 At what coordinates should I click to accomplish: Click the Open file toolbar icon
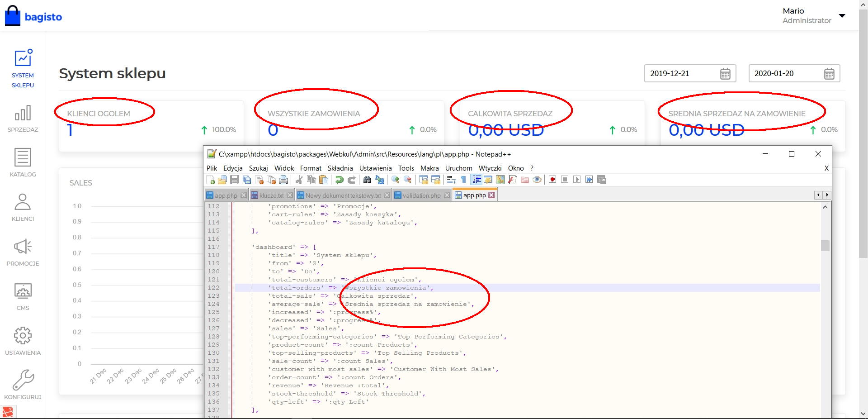tap(222, 180)
